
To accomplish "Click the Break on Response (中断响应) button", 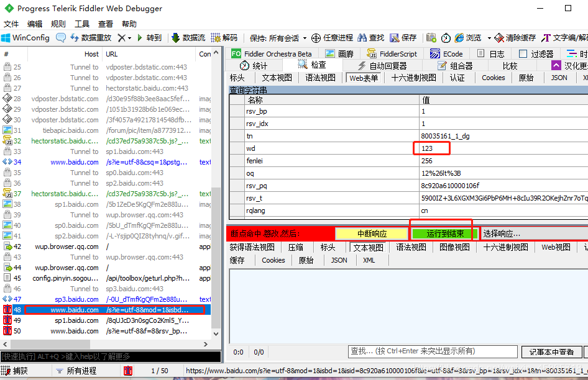I will point(372,234).
